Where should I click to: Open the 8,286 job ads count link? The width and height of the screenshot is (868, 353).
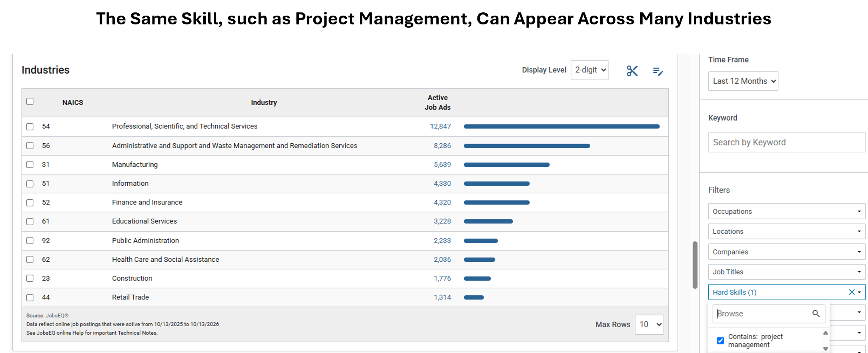(442, 146)
